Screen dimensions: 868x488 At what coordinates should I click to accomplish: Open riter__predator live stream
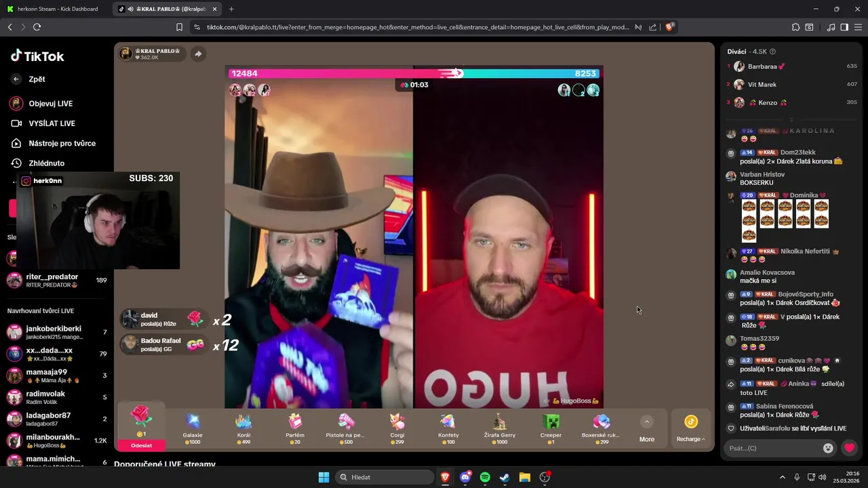click(57, 281)
